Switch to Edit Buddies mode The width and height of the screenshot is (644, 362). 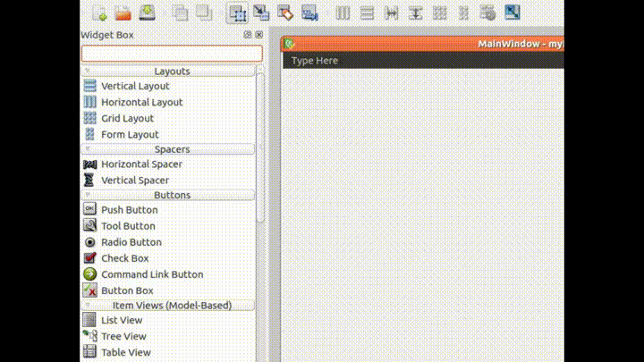pos(285,13)
